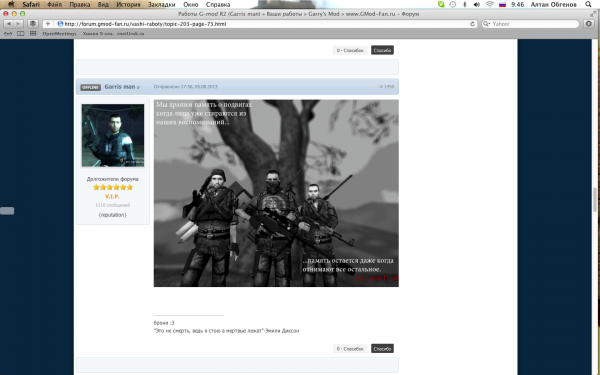The width and height of the screenshot is (600, 375).
Task: Open the volume control in the menu bar
Action: click(x=477, y=5)
